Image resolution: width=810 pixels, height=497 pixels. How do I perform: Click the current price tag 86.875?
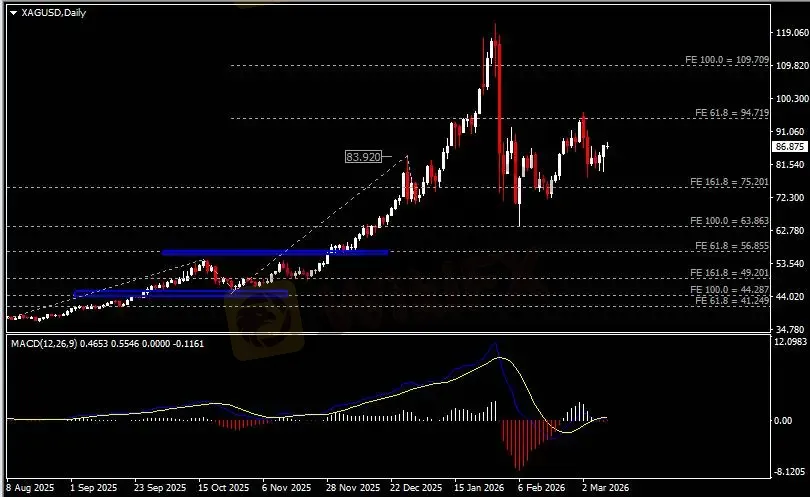click(x=790, y=146)
